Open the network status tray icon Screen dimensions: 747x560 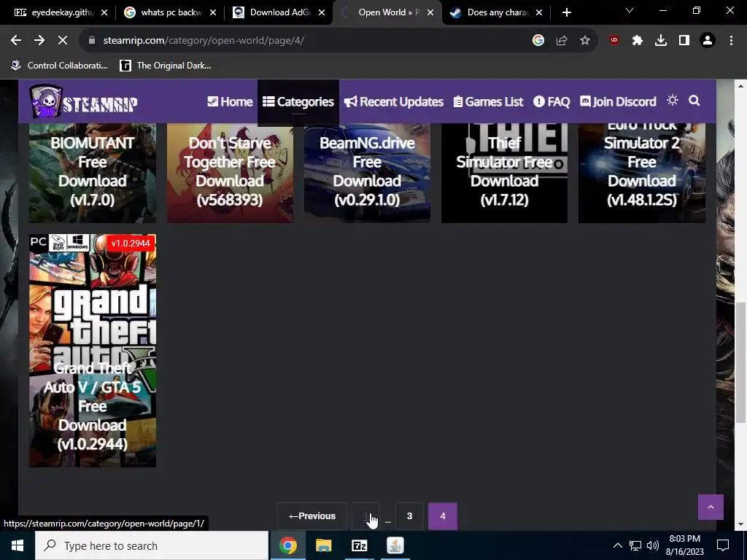coord(635,545)
